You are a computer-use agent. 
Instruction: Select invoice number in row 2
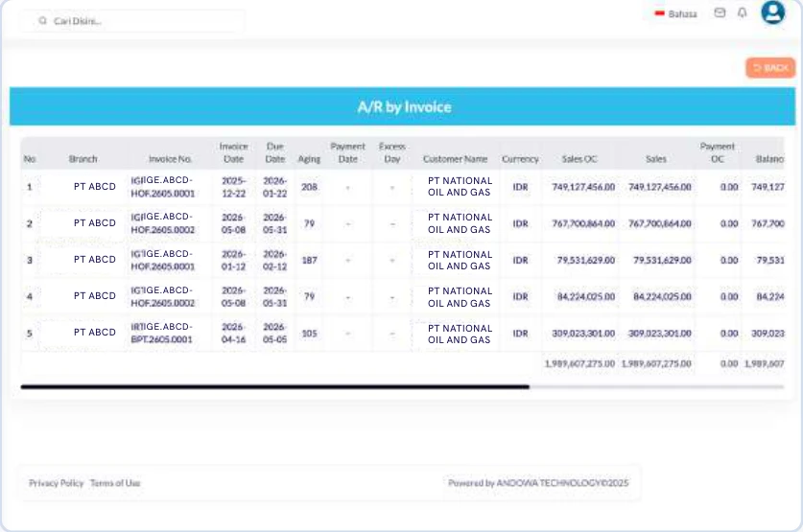(163, 223)
